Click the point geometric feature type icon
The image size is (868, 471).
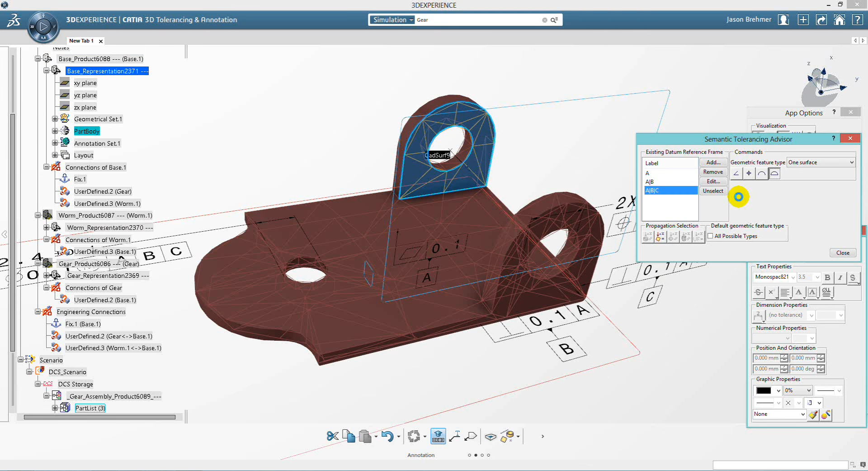click(748, 173)
